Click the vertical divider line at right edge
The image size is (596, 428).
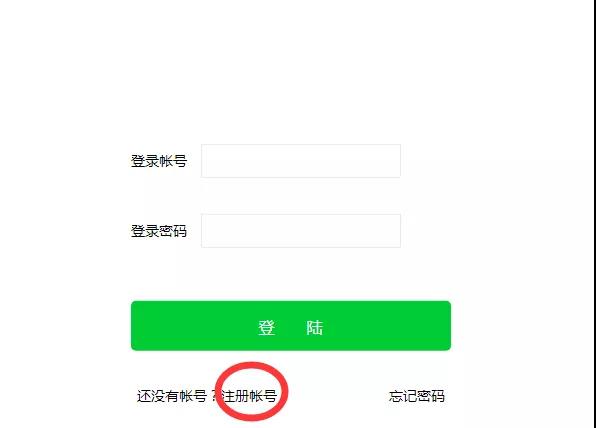593,214
